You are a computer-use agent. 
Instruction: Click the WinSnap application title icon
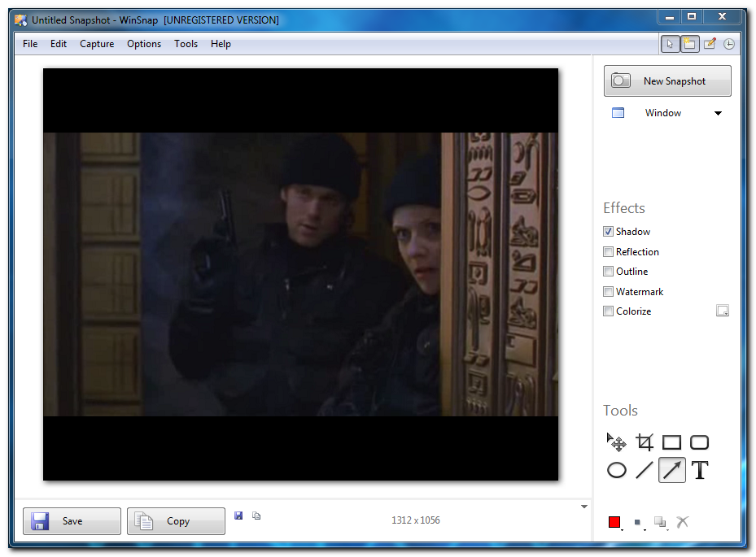tap(20, 20)
